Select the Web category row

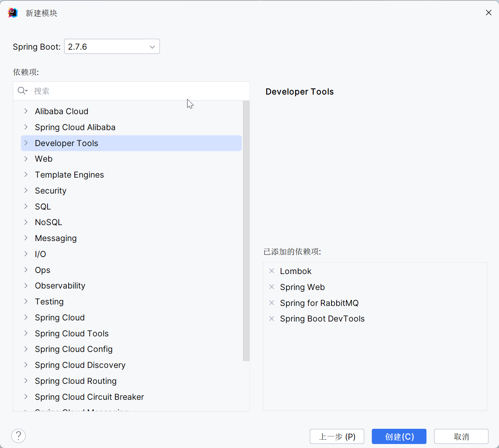click(x=131, y=159)
